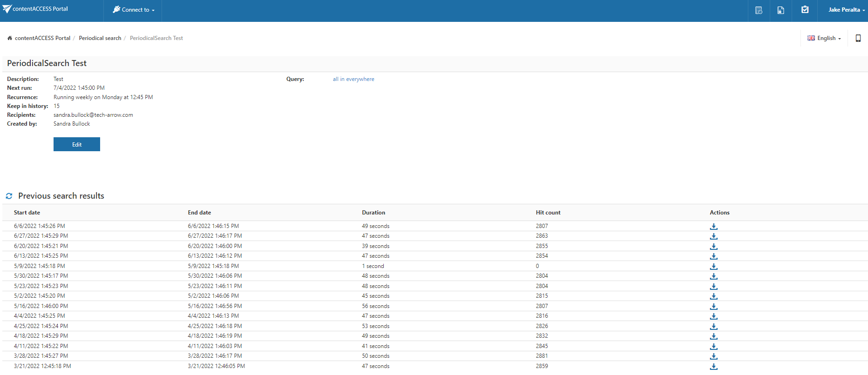Navigate to contentACCESS Portal home breadcrumb
868x375 pixels.
[x=42, y=38]
